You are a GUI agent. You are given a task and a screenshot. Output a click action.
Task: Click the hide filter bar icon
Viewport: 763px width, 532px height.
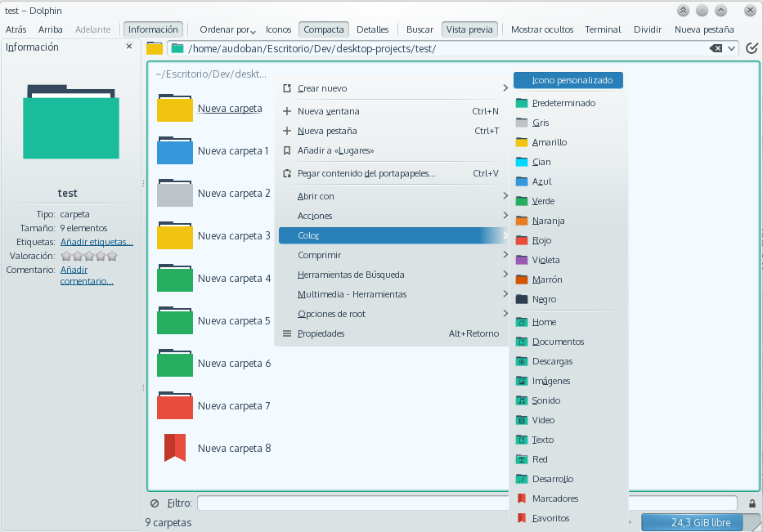click(155, 503)
